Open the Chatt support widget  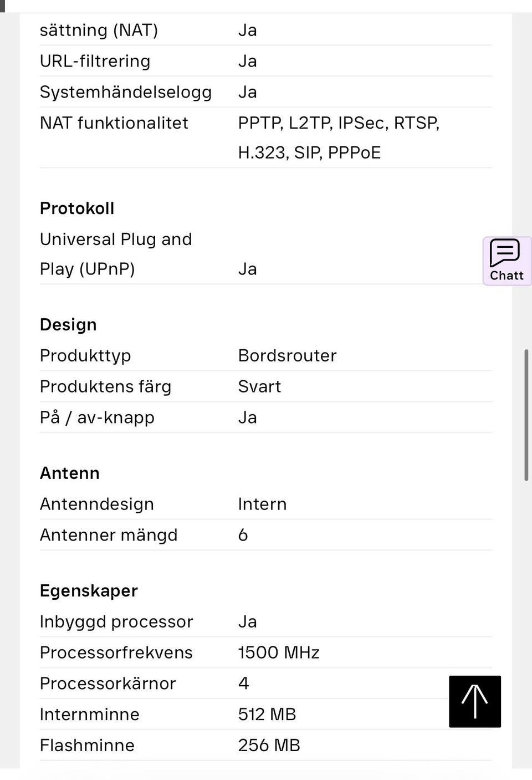[507, 261]
